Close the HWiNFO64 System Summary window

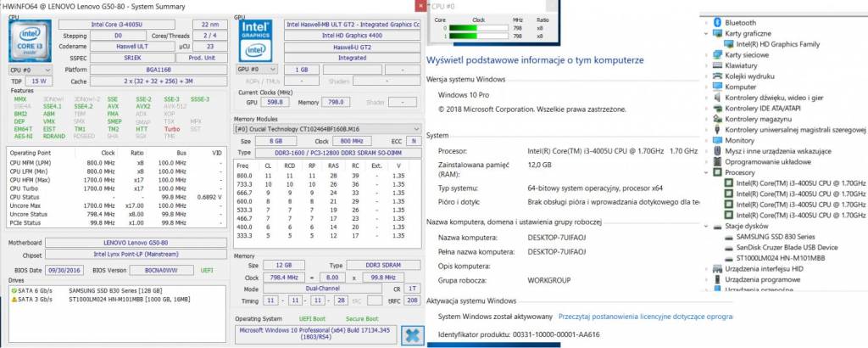(x=420, y=6)
